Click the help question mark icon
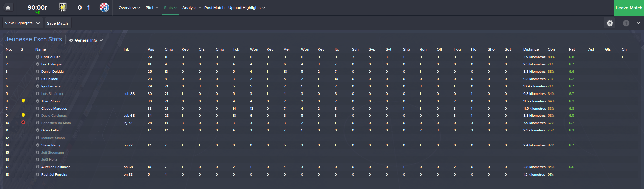 [x=626, y=23]
